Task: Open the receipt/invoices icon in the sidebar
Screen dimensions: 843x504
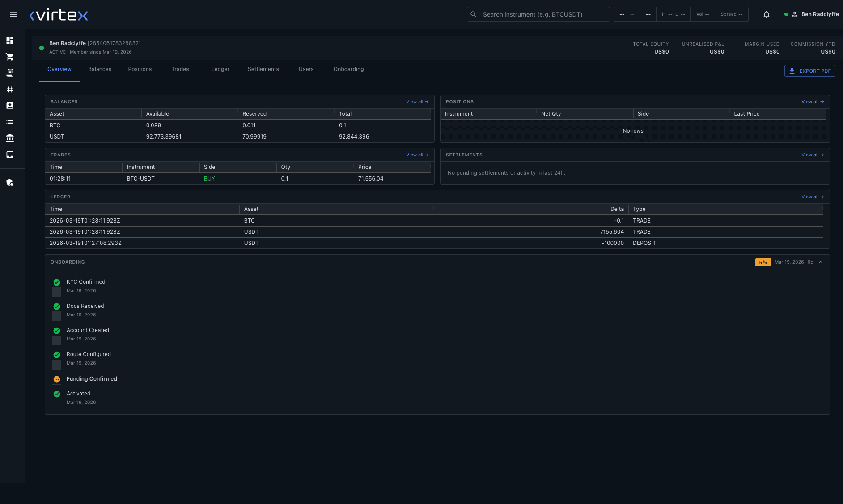Action: pos(10,73)
